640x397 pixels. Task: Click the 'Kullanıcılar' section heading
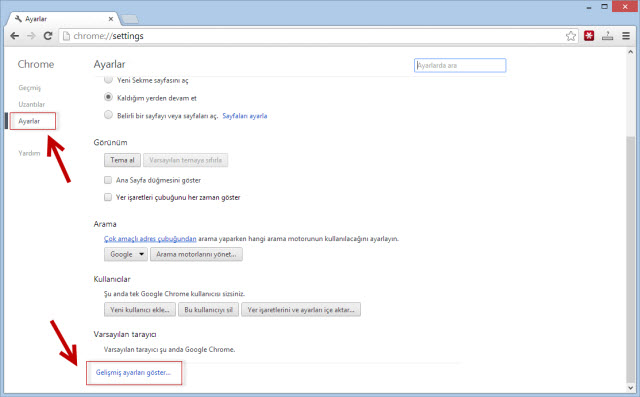(112, 279)
